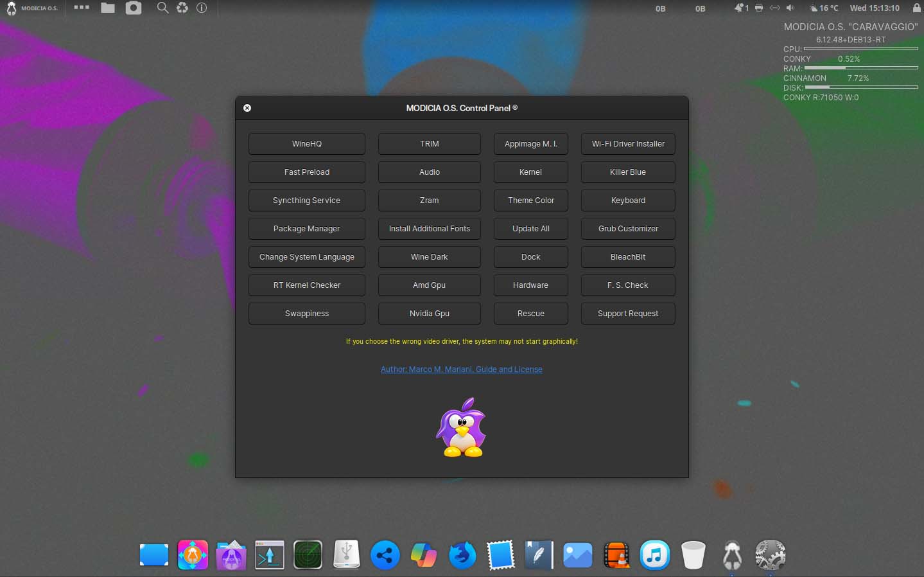
Task: Click the lock screen padlock icon
Action: (x=916, y=8)
